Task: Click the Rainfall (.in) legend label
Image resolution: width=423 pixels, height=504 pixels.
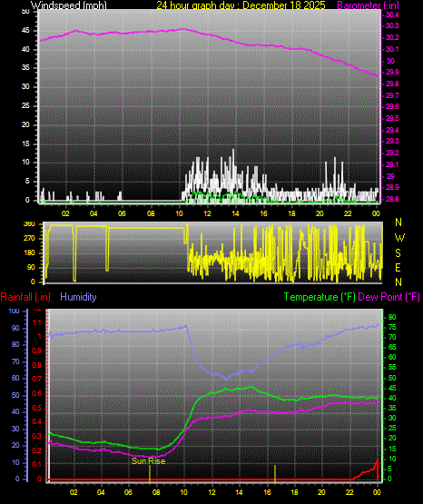Action: pyautogui.click(x=25, y=297)
